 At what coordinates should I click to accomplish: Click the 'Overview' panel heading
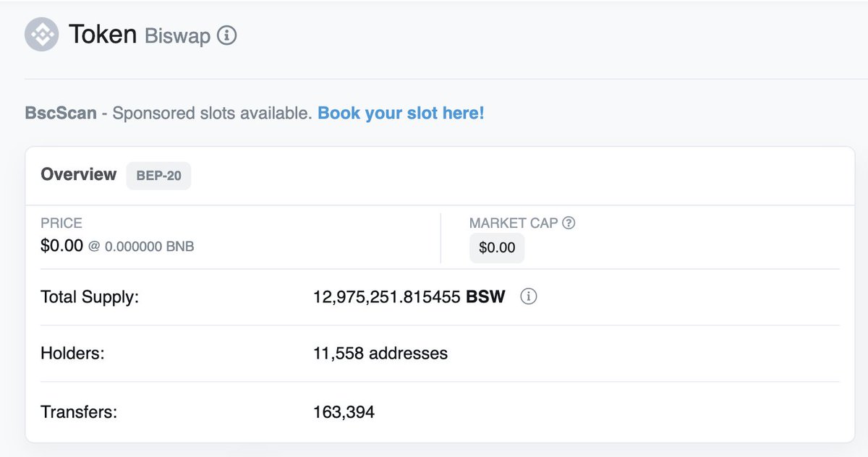(x=79, y=174)
